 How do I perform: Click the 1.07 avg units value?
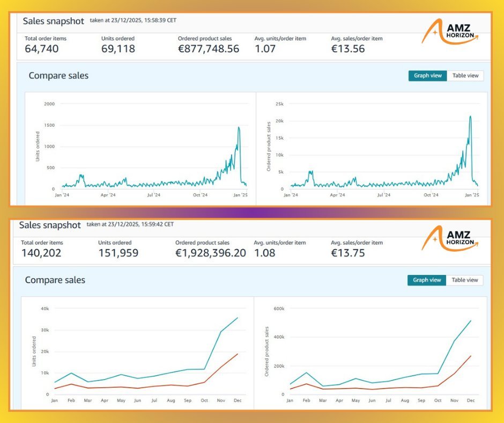pyautogui.click(x=265, y=49)
